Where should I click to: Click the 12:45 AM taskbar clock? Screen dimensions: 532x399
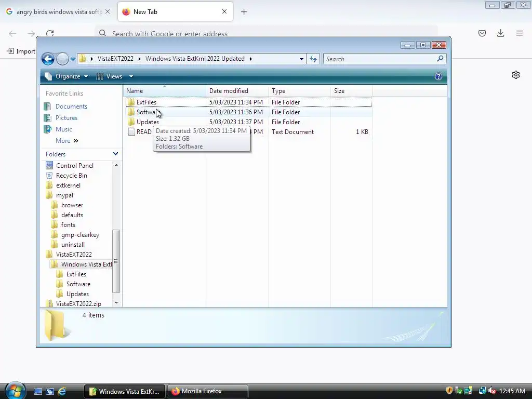point(512,391)
